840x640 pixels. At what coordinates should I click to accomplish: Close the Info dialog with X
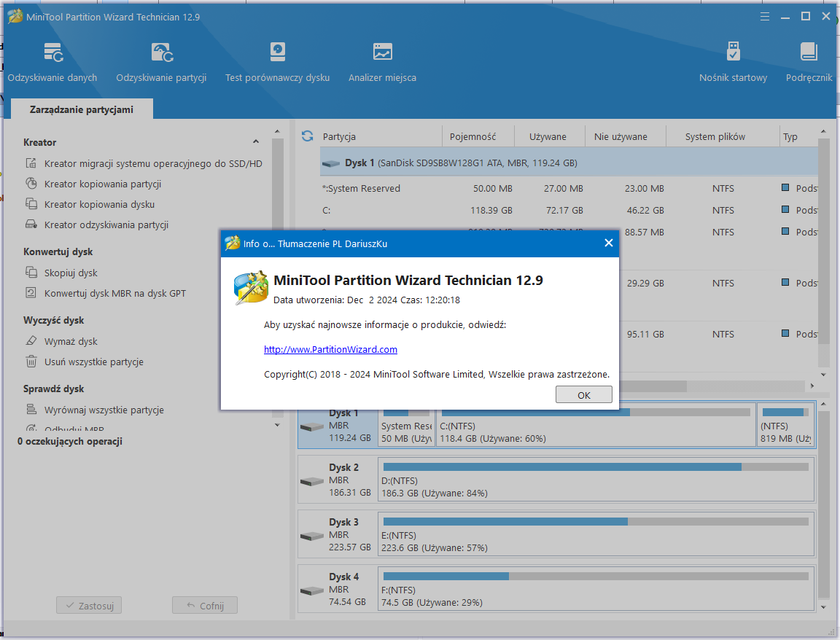tap(609, 243)
